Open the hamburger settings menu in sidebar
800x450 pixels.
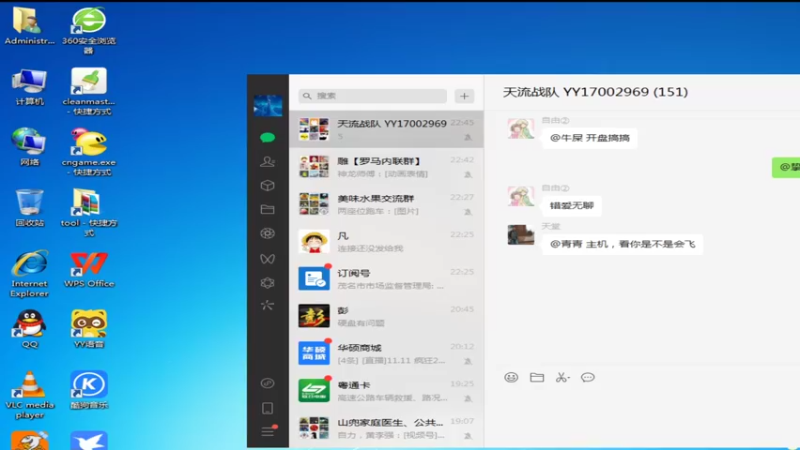pos(268,432)
